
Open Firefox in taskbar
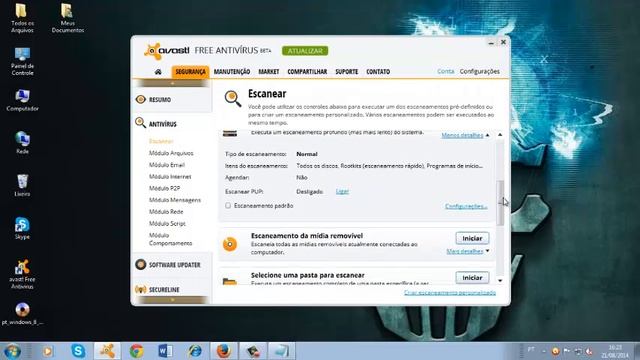click(224, 351)
